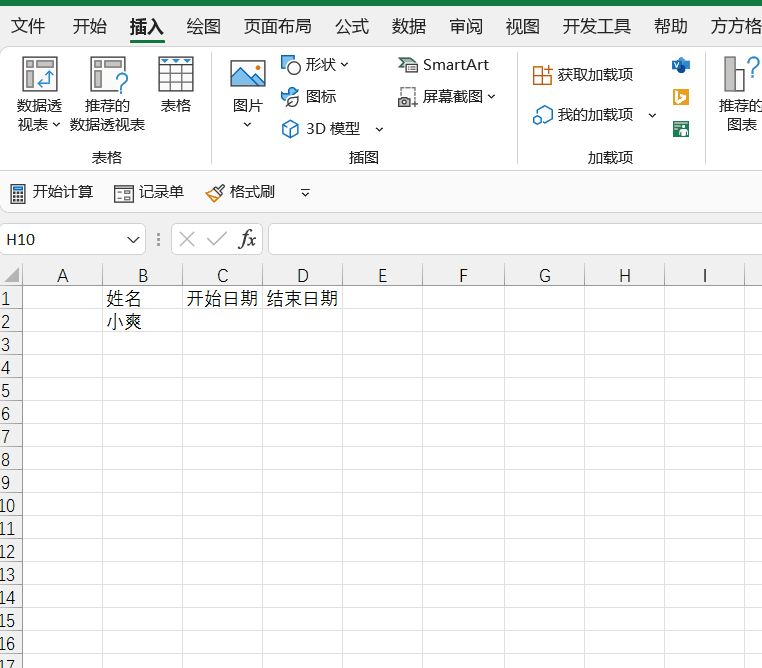
Task: Select cell containing 开始日期
Action: pyautogui.click(x=223, y=297)
